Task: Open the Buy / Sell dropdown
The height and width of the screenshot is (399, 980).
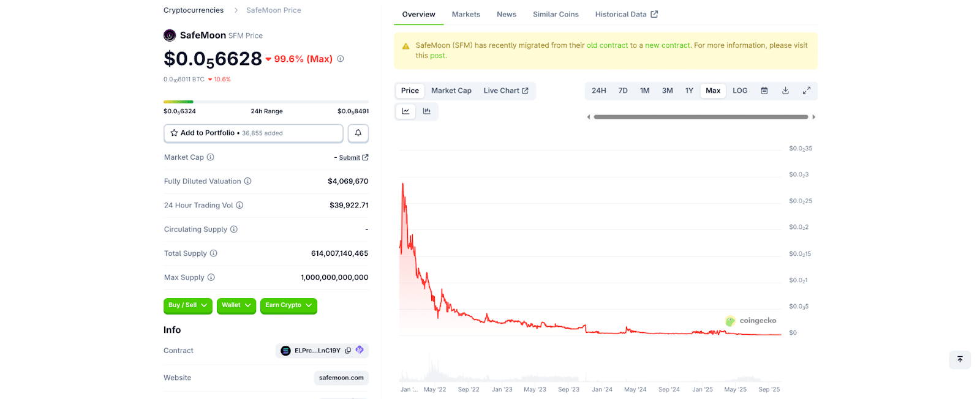Action: pos(188,305)
